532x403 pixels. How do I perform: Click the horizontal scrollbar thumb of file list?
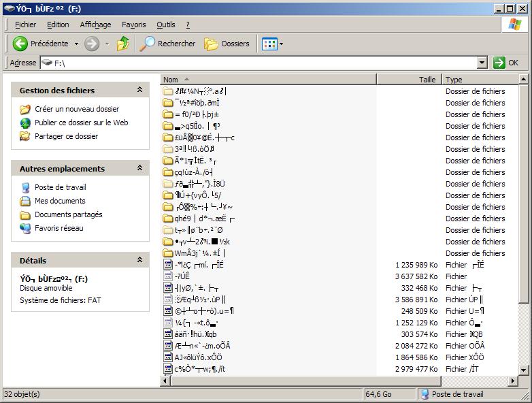[305, 381]
